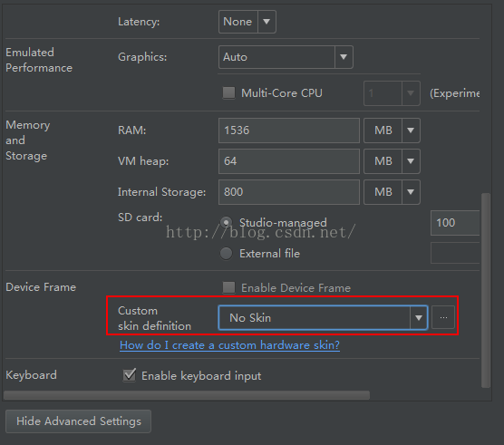Open the Graphics dropdown set to Auto

pos(286,57)
